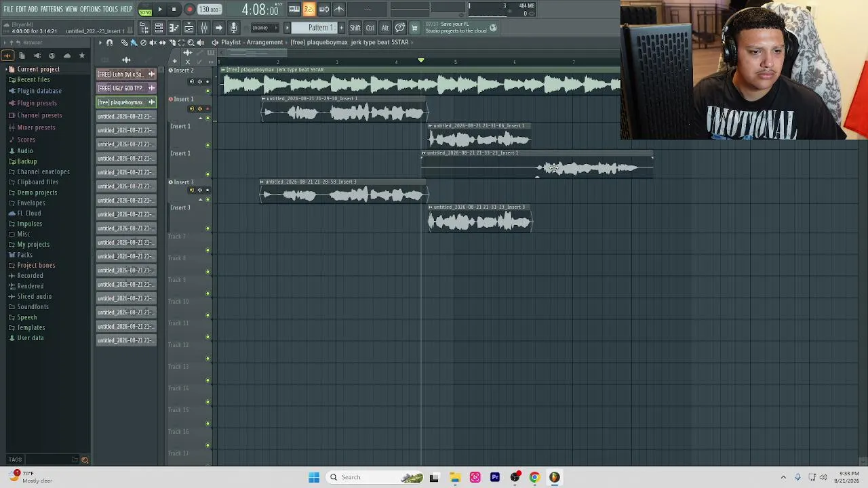Open the (none) channel selector dropdown
Screen dimensions: 868x488
click(x=264, y=28)
